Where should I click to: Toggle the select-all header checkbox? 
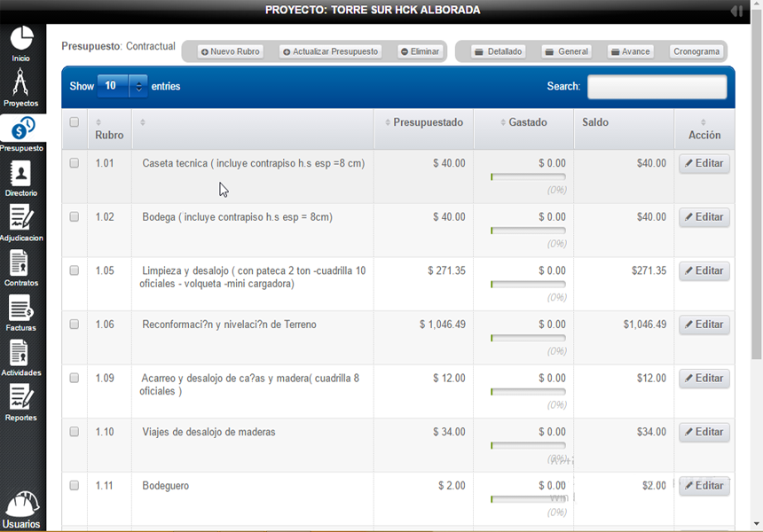(75, 122)
